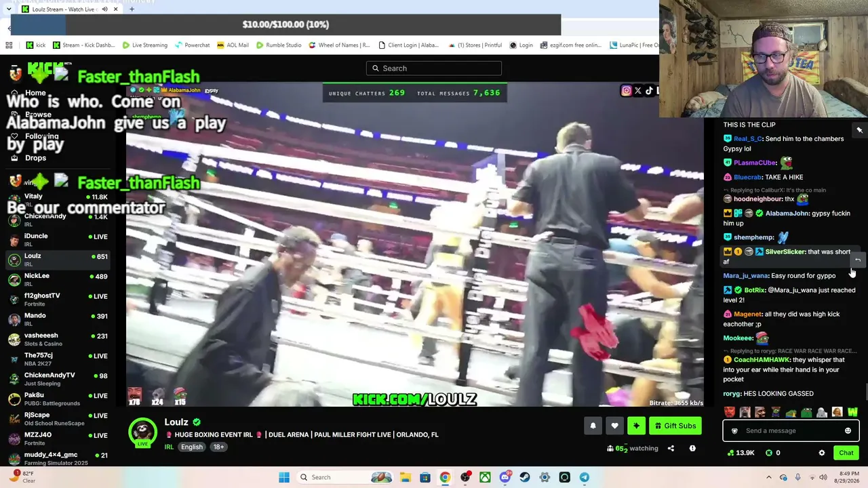Click the Windows Start button
The width and height of the screenshot is (868, 488).
tap(284, 477)
